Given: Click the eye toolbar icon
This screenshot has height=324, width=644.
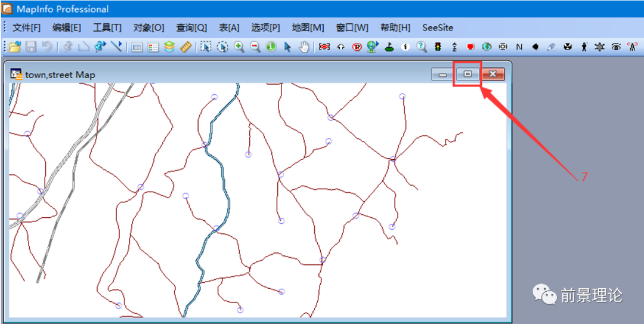Looking at the screenshot, I should click(616, 47).
